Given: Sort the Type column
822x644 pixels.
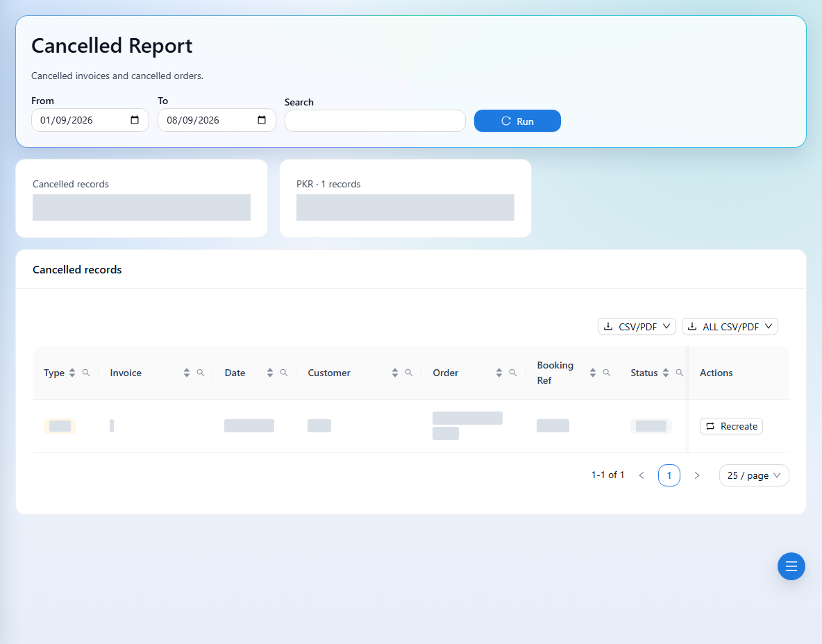Looking at the screenshot, I should 72,373.
